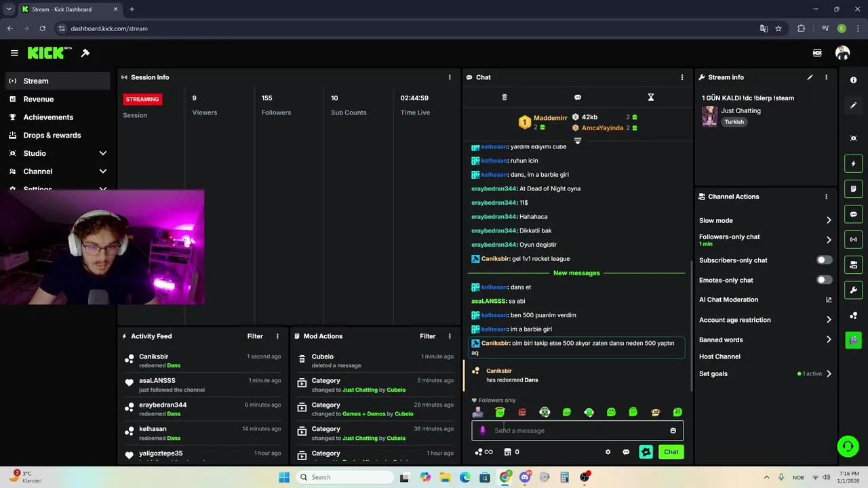Expand Set goals chevron

(829, 373)
